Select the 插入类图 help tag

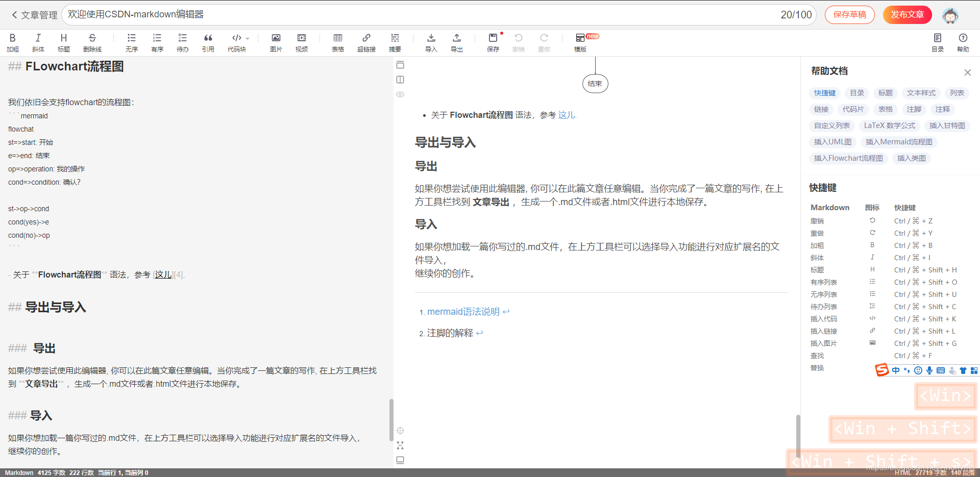click(x=912, y=158)
